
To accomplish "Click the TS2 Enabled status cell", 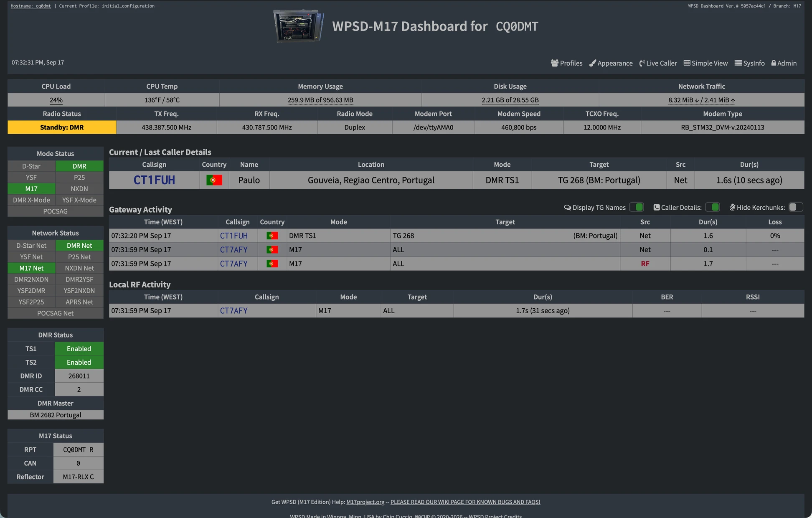I will coord(79,363).
